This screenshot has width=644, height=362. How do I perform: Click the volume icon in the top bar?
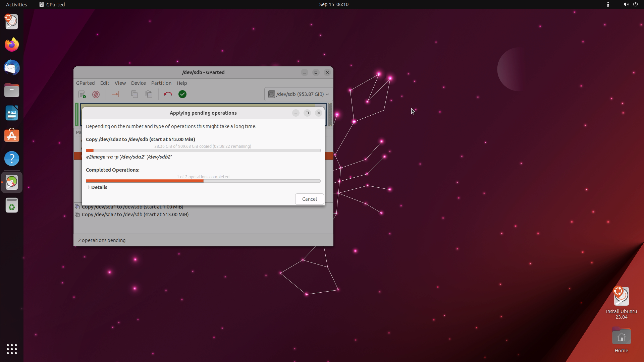coord(626,4)
